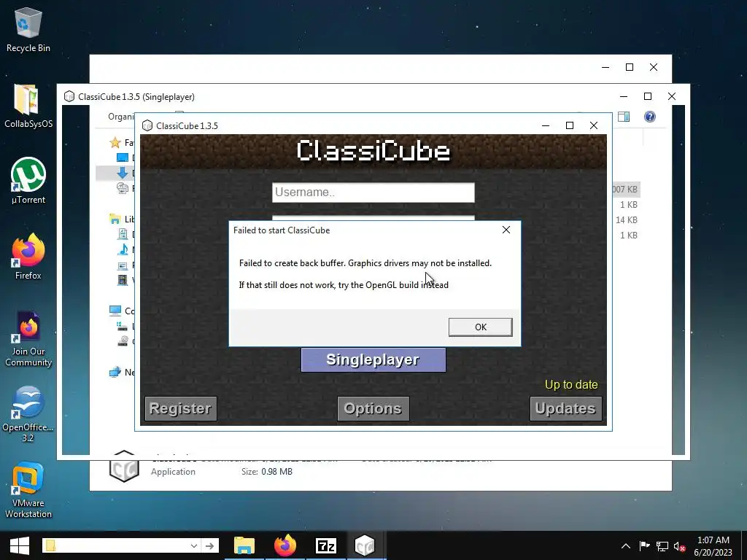Click the Updates button
Image resolution: width=747 pixels, height=560 pixels.
click(565, 408)
